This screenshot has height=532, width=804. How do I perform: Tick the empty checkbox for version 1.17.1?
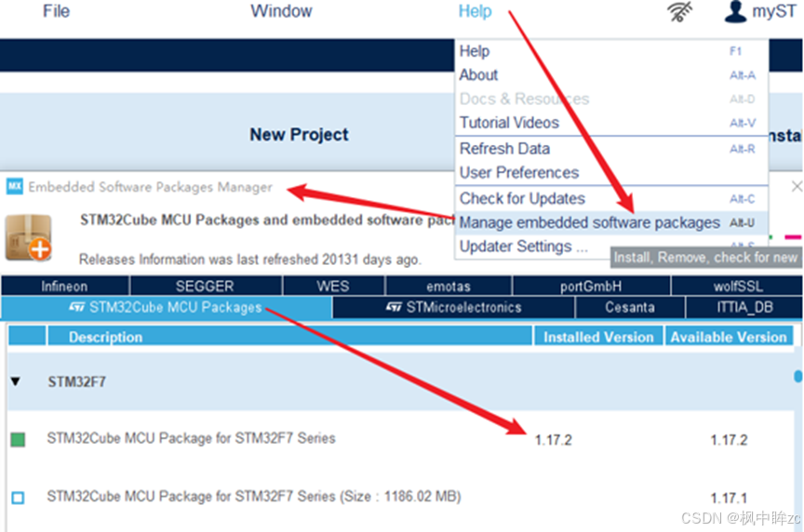18,498
